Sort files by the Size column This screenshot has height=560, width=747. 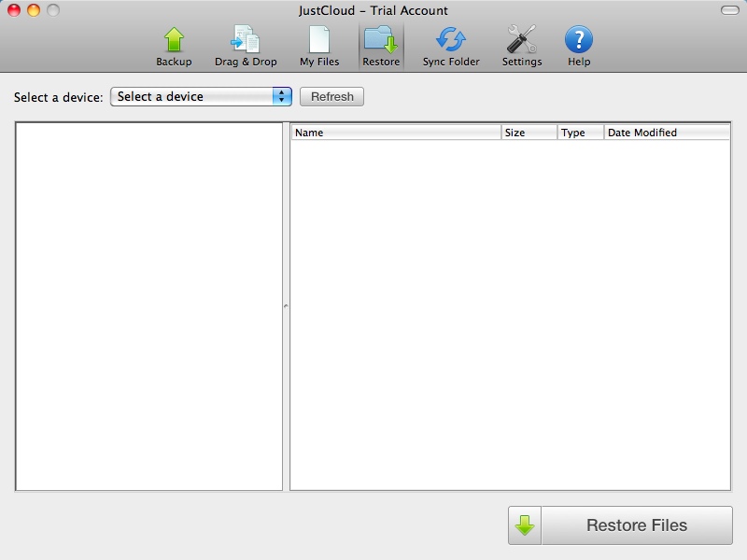529,133
